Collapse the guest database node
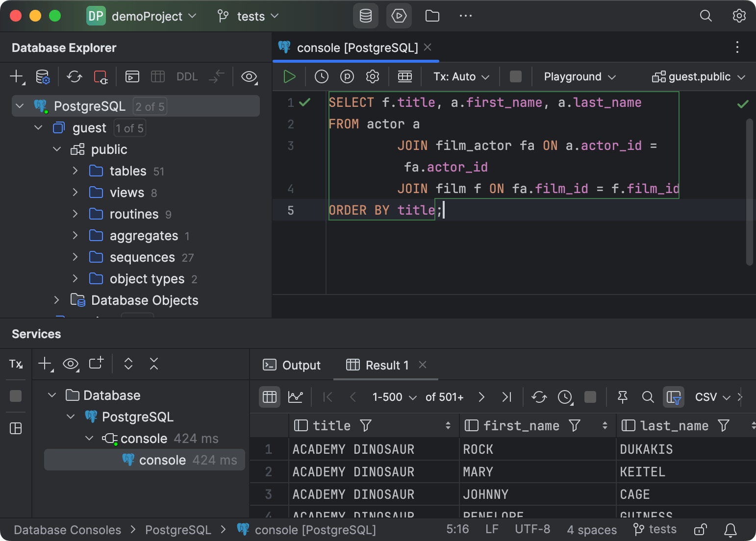Screen dimensions: 756x541 38,127
